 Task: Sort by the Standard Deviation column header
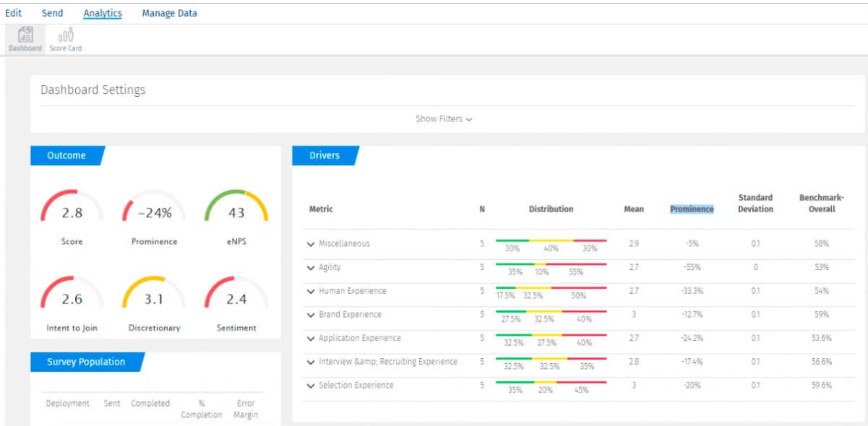tap(755, 203)
